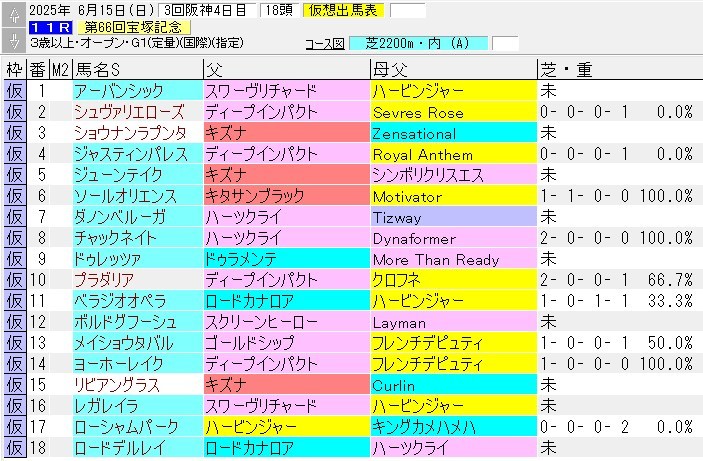Image resolution: width=703 pixels, height=461 pixels.
Task: Select horse メイショウタバル
Action: [x=138, y=343]
